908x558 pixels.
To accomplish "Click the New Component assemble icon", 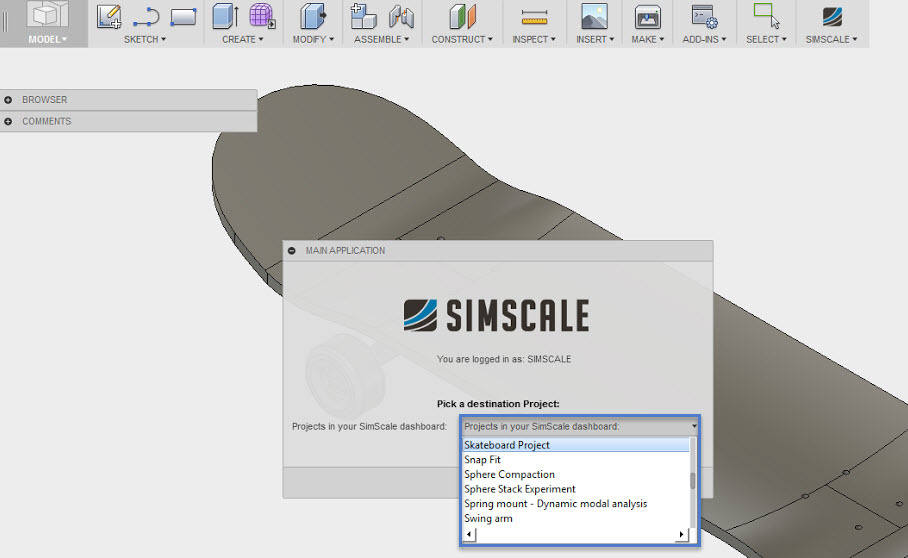I will click(x=363, y=16).
